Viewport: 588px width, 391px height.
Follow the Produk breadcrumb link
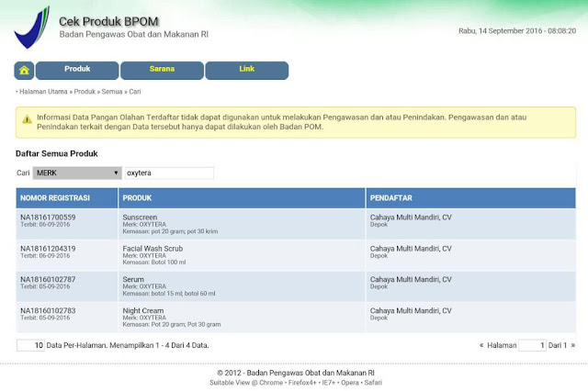point(85,92)
